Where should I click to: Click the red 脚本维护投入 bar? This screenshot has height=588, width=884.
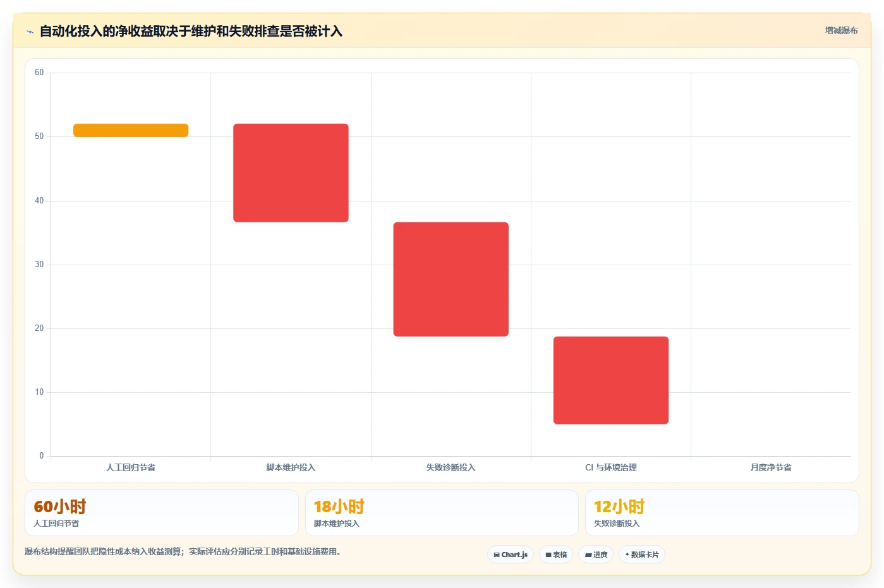click(x=291, y=173)
